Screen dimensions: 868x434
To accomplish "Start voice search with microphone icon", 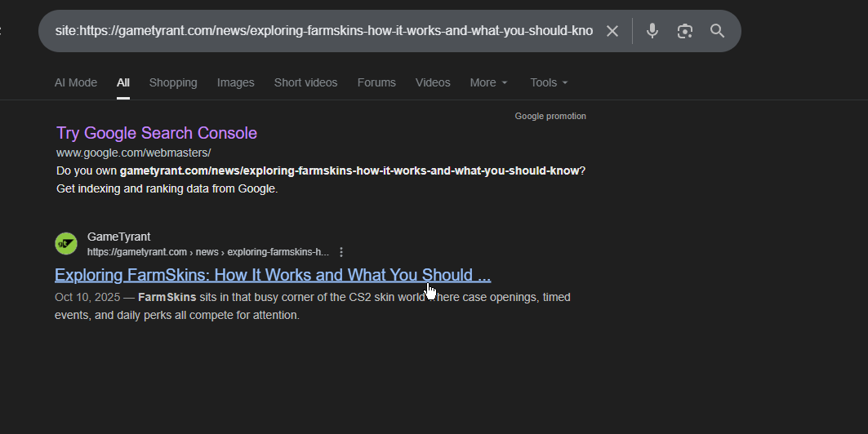I will (x=652, y=31).
